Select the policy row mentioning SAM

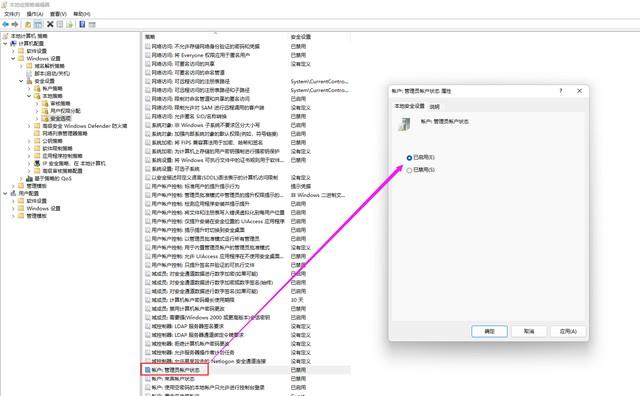tap(247, 107)
